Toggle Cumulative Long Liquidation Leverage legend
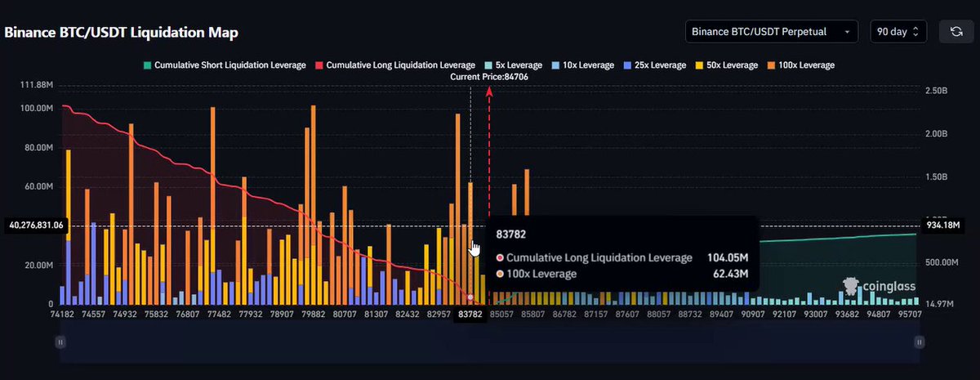 [x=395, y=65]
